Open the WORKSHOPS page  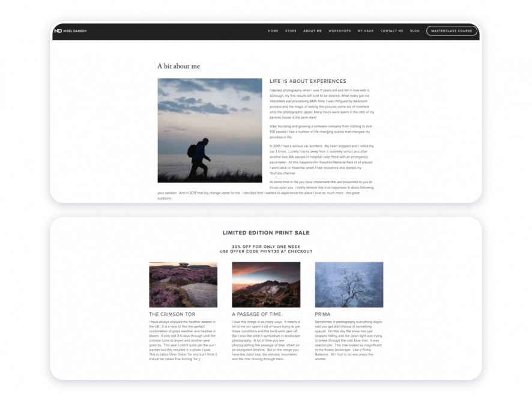click(x=339, y=31)
